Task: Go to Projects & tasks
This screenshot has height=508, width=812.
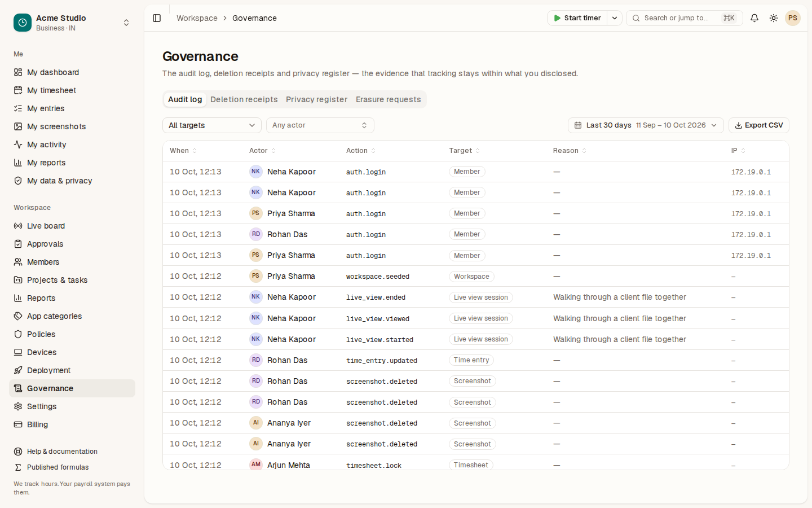Action: (72, 280)
